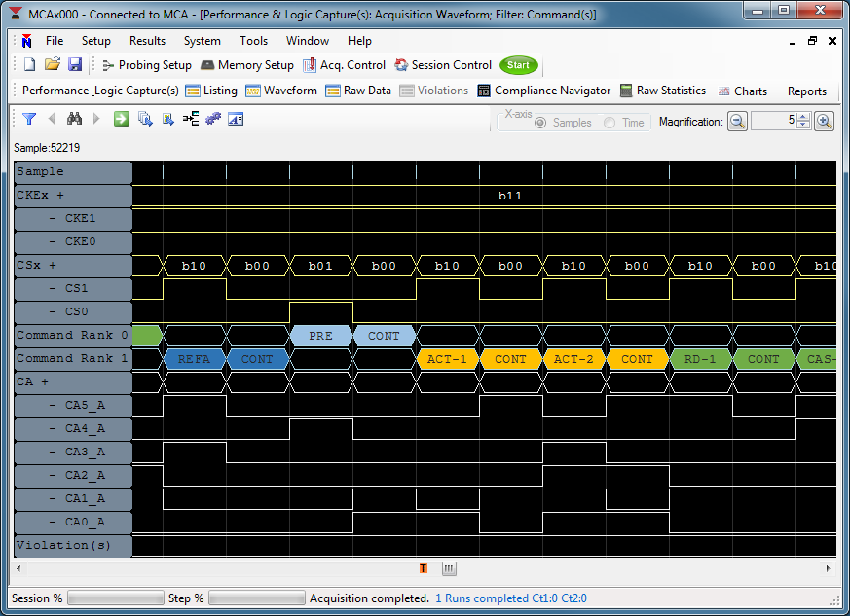
Task: Open Probing Setup
Action: pos(147,65)
